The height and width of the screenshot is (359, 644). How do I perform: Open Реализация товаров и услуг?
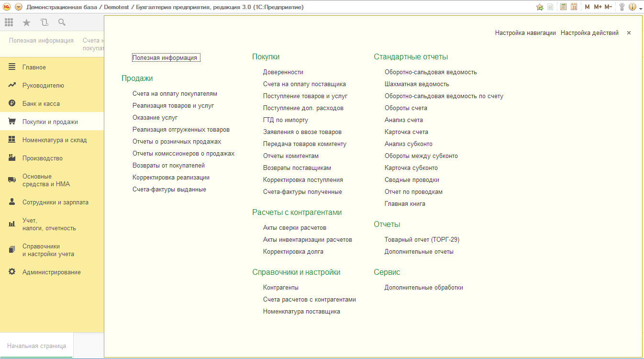click(x=173, y=106)
